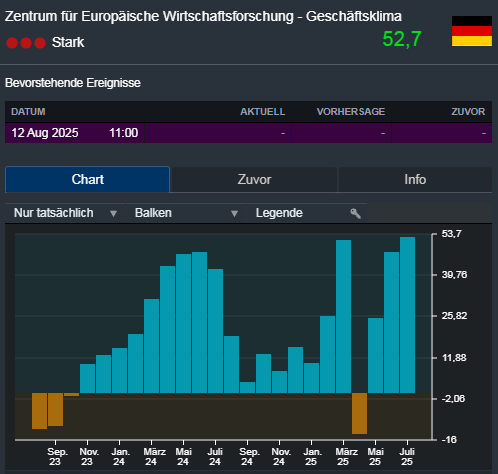This screenshot has height=474, width=498.
Task: Open the Legende settings control
Action: [307, 213]
